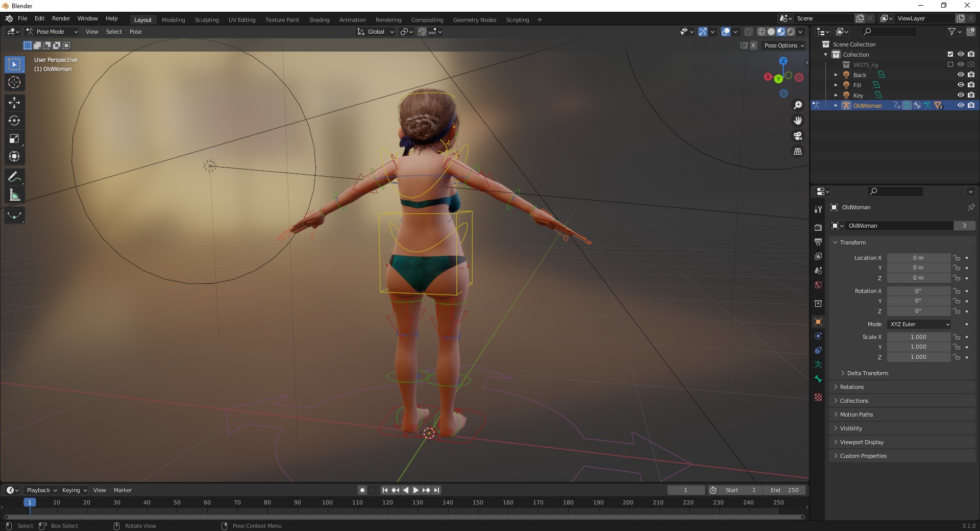This screenshot has width=980, height=531.
Task: Open the Pose menu in viewport header
Action: (x=135, y=32)
